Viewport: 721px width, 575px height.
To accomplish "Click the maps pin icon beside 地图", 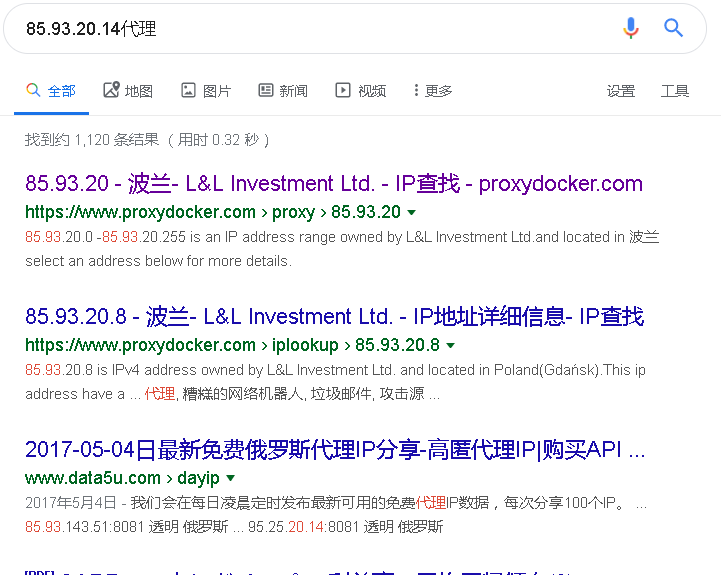I will click(x=111, y=90).
